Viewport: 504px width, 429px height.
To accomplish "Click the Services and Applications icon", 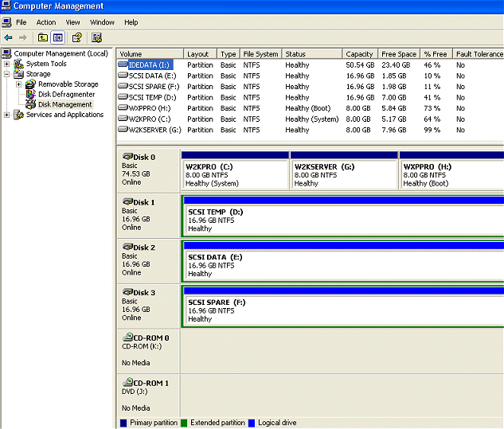I will (x=18, y=115).
